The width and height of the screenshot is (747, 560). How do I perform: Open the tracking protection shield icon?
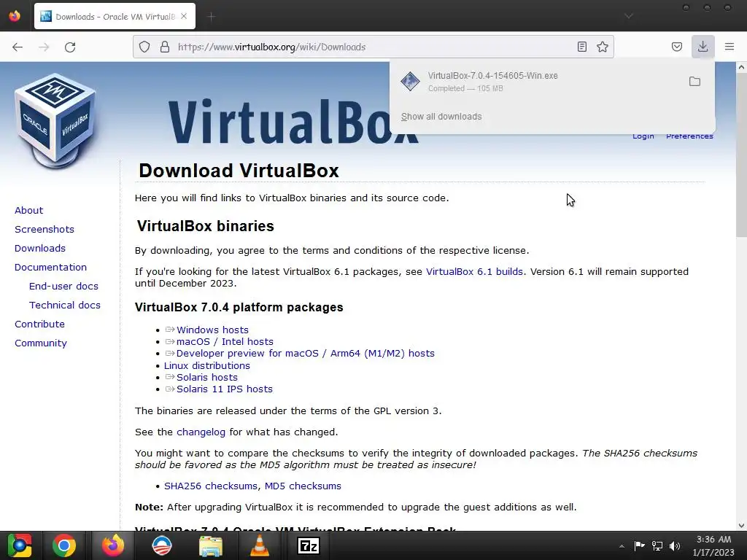point(144,47)
